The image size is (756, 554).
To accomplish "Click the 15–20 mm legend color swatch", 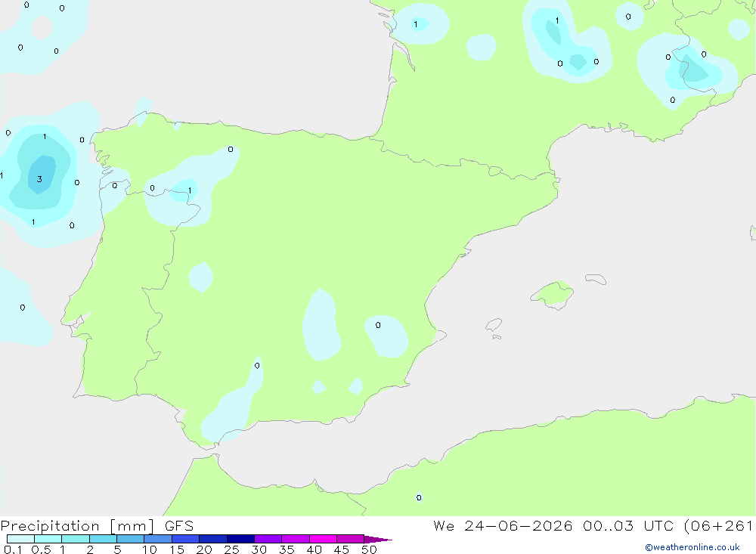I will pos(185,539).
